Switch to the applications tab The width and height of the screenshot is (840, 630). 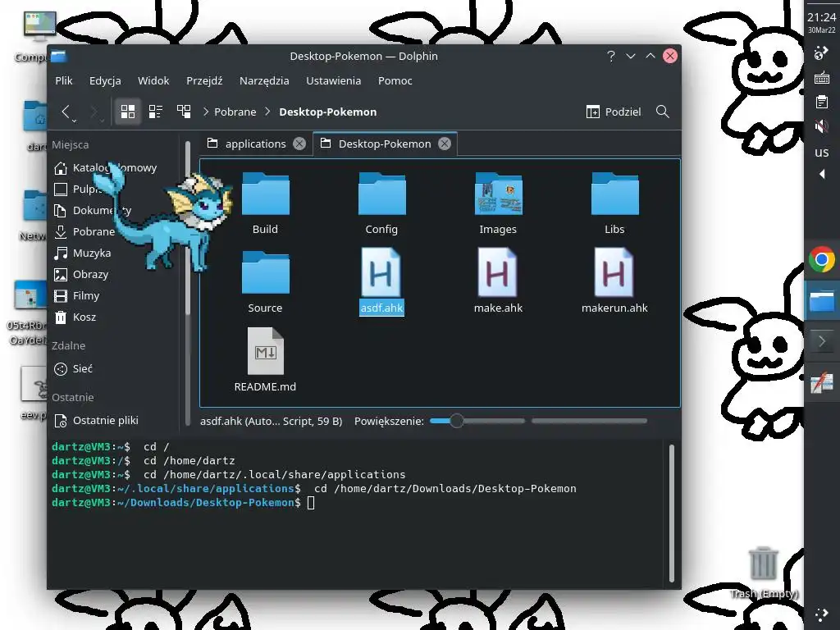[x=256, y=144]
